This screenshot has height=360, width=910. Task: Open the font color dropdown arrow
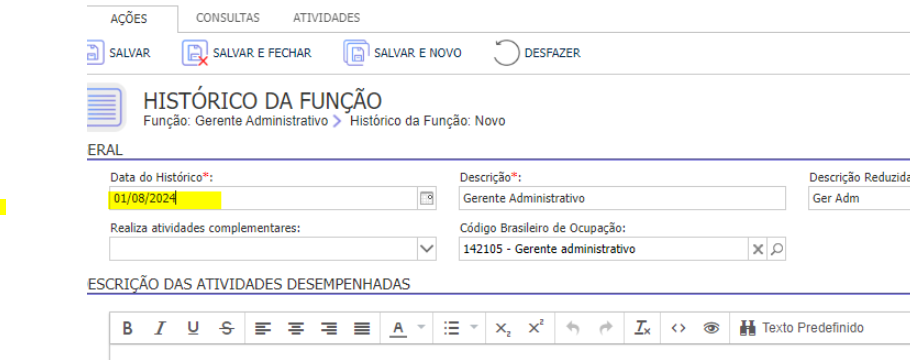[421, 327]
